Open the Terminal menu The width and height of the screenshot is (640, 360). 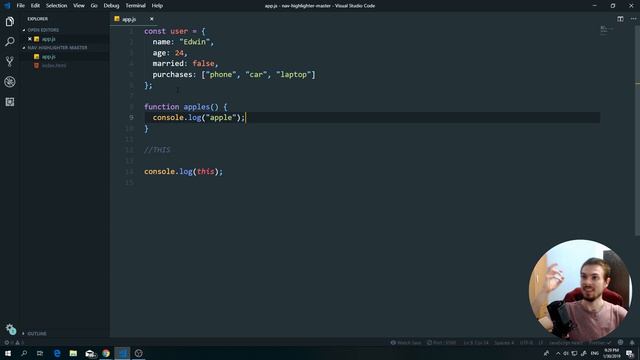click(136, 6)
